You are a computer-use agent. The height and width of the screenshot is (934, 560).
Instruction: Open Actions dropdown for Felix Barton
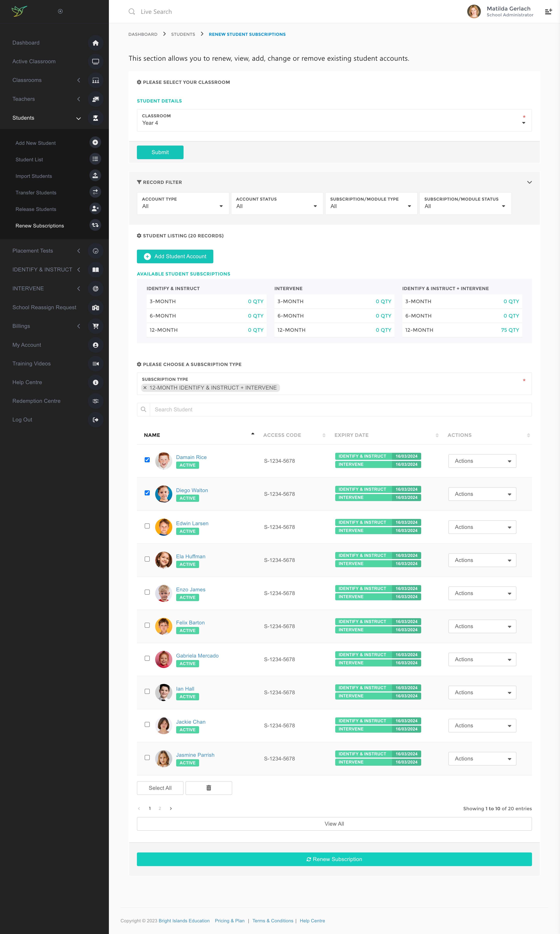click(x=482, y=626)
